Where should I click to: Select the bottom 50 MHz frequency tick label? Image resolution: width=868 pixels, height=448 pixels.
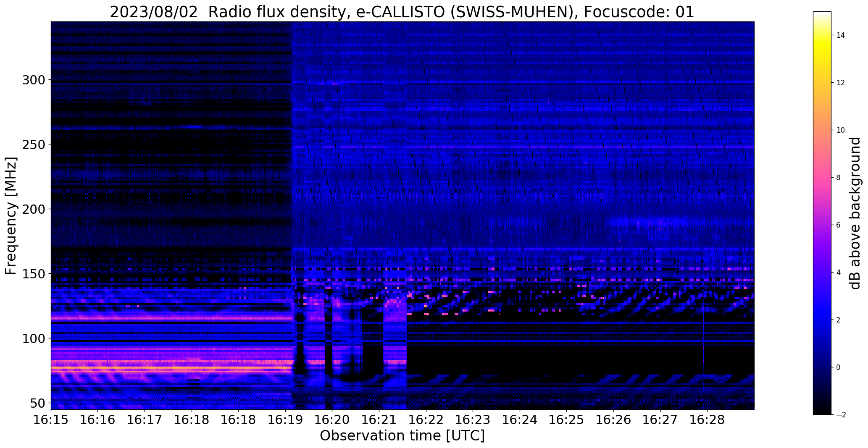coord(37,403)
